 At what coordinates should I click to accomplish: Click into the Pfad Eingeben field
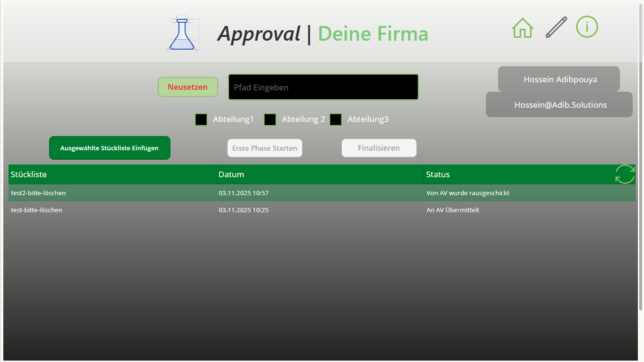pyautogui.click(x=323, y=87)
